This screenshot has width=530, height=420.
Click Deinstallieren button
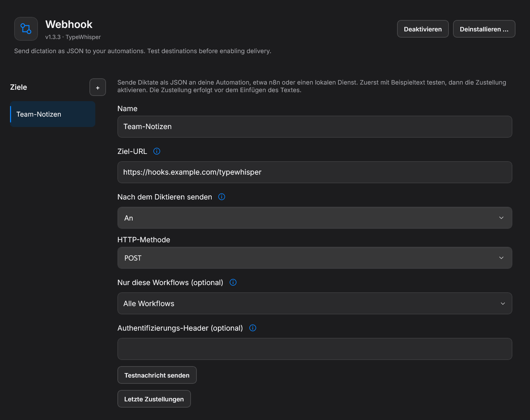click(484, 29)
